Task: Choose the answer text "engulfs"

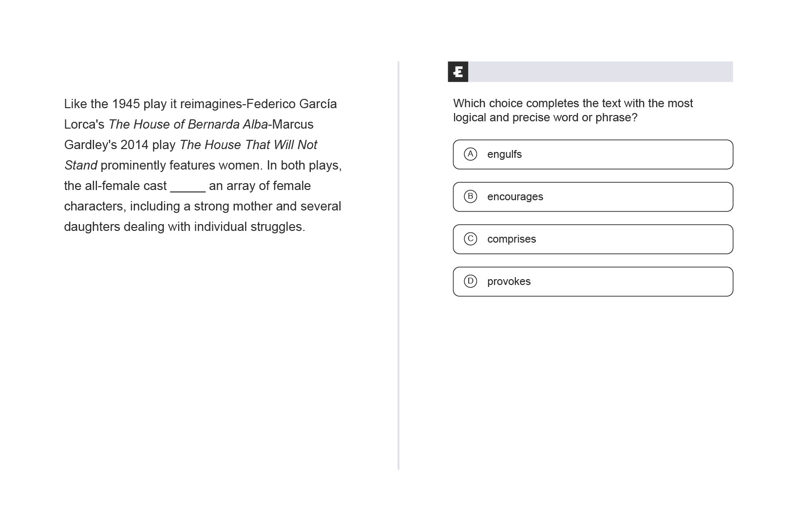Action: [x=504, y=154]
